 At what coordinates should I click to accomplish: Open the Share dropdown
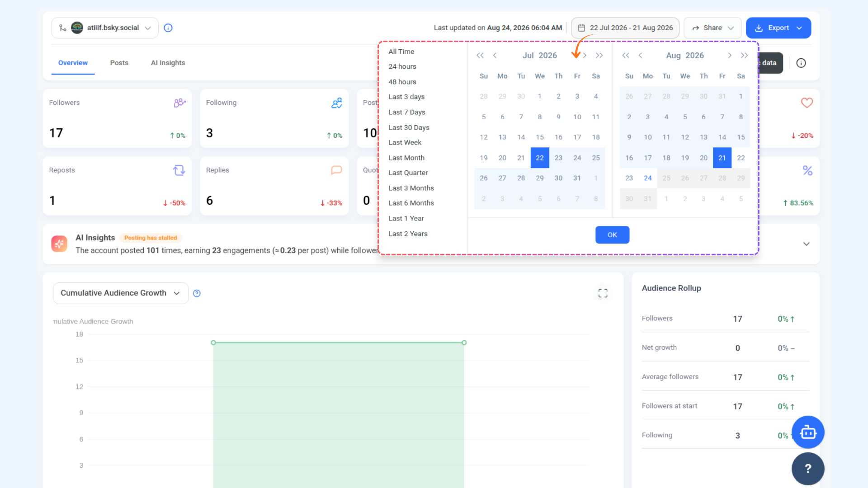click(712, 28)
